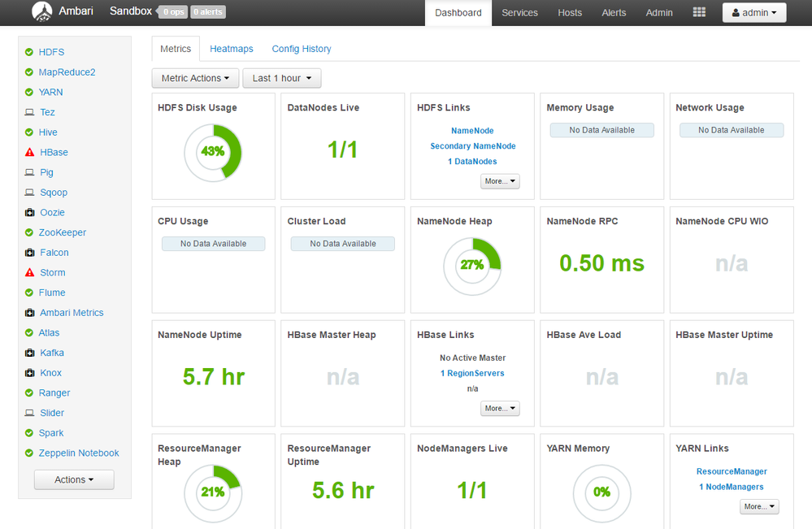
Task: Open the Services menu
Action: pyautogui.click(x=519, y=13)
